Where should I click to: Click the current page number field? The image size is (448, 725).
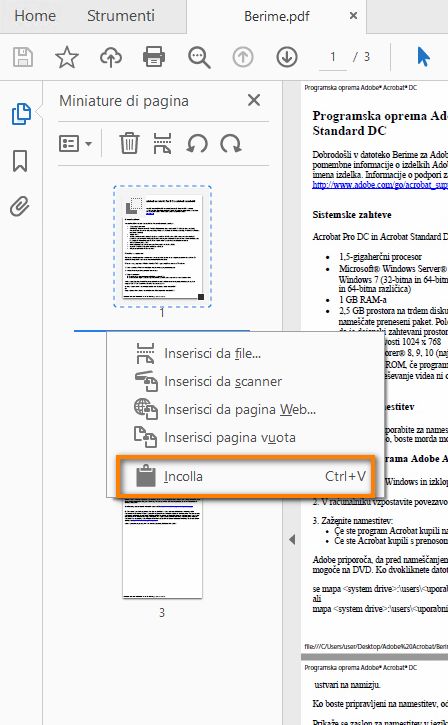tap(332, 57)
